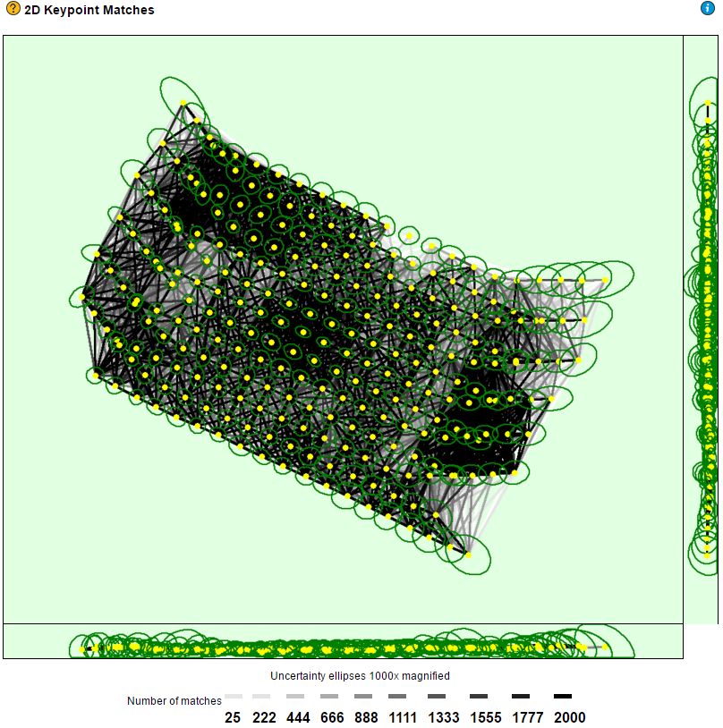Click the legend value 1111
This screenshot has width=723, height=728.
point(403,717)
